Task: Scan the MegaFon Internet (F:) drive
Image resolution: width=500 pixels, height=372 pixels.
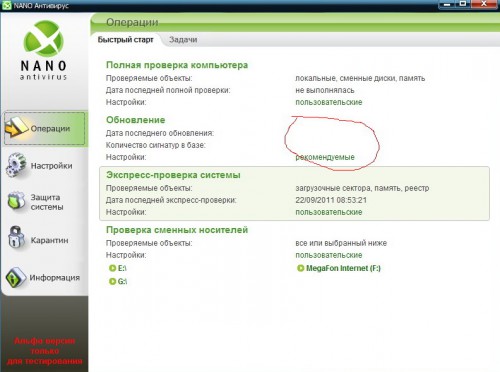Action: (343, 268)
